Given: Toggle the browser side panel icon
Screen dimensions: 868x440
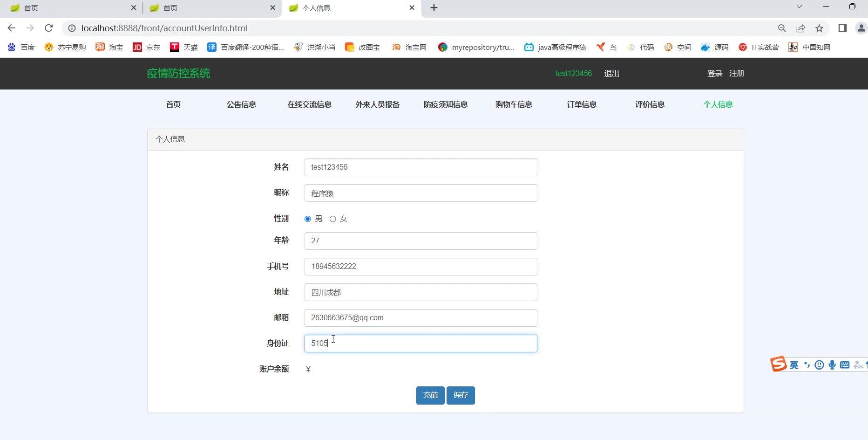Looking at the screenshot, I should (x=842, y=28).
